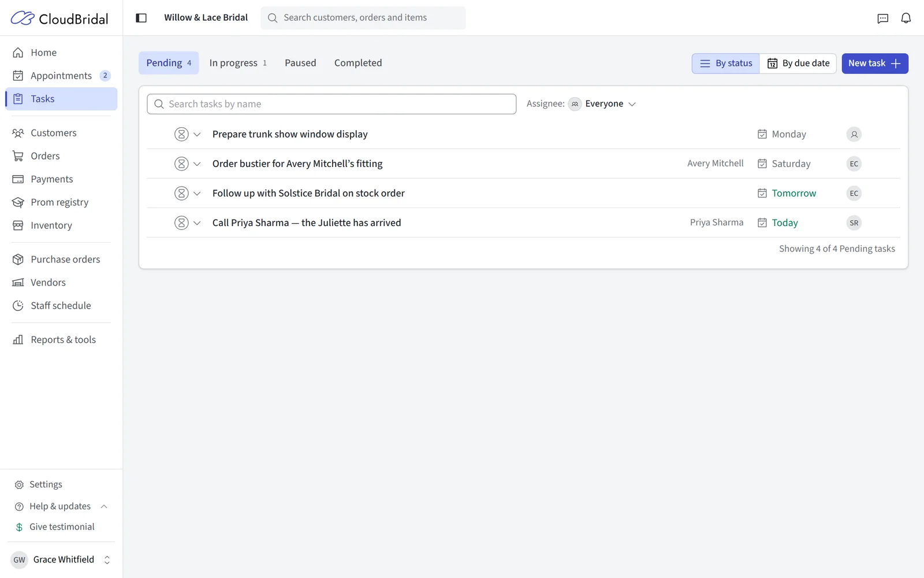Toggle view to By due date
Screen dimensions: 924x578
pos(798,64)
